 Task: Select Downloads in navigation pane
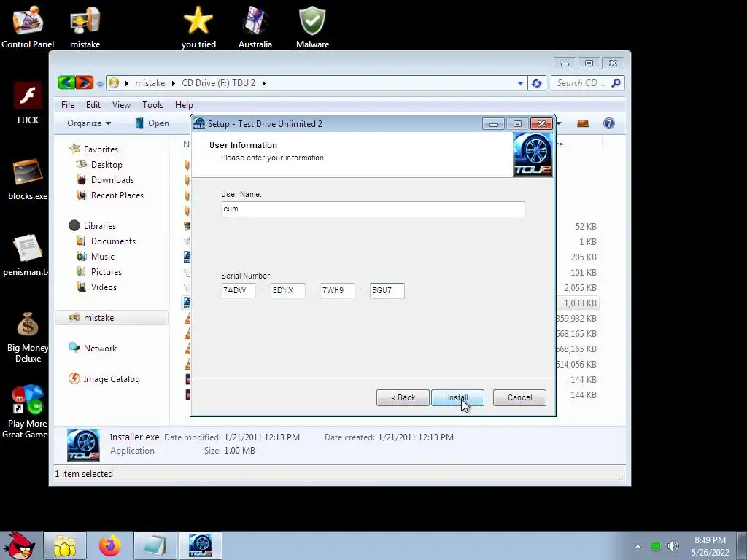pos(112,180)
